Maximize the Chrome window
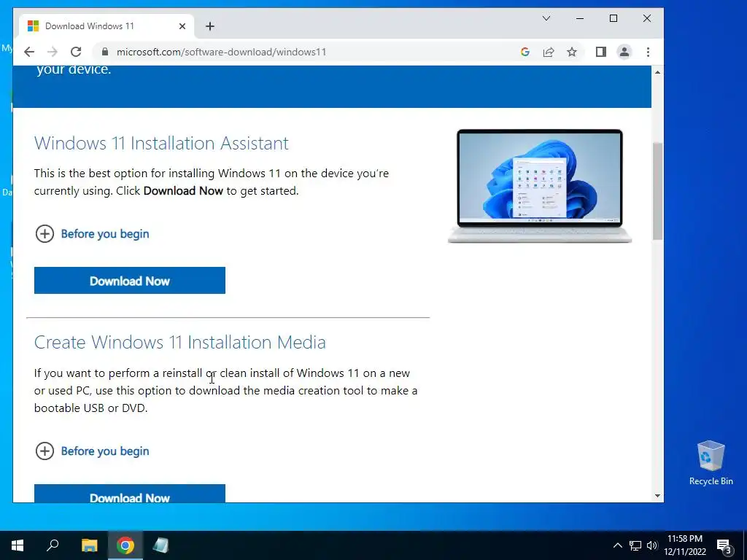The width and height of the screenshot is (747, 560). pos(614,18)
